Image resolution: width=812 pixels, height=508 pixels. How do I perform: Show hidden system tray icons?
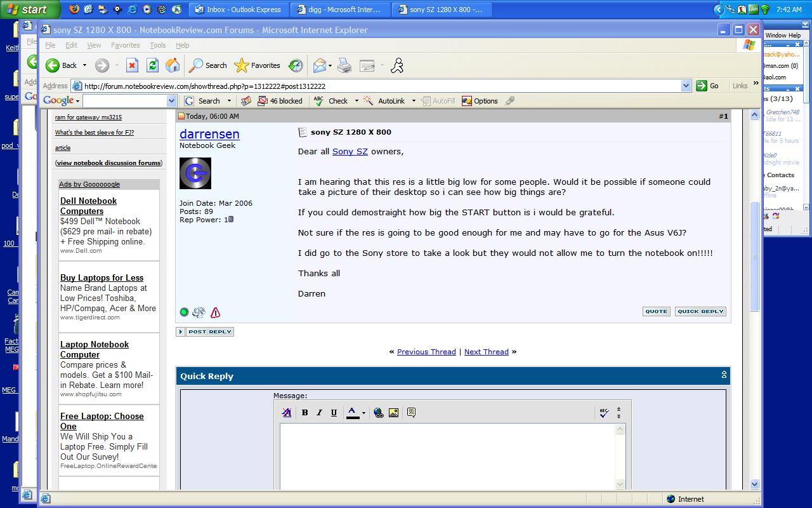pos(718,10)
